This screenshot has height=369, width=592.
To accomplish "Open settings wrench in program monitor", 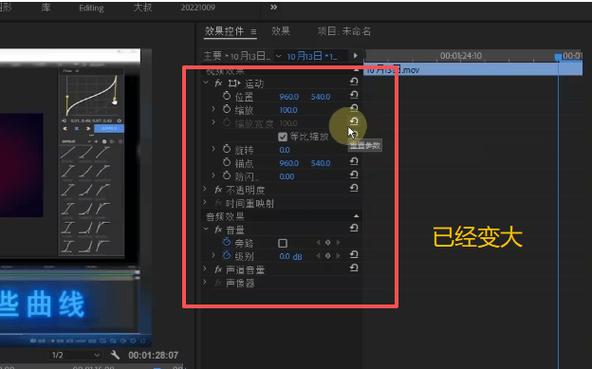I will pos(116,355).
